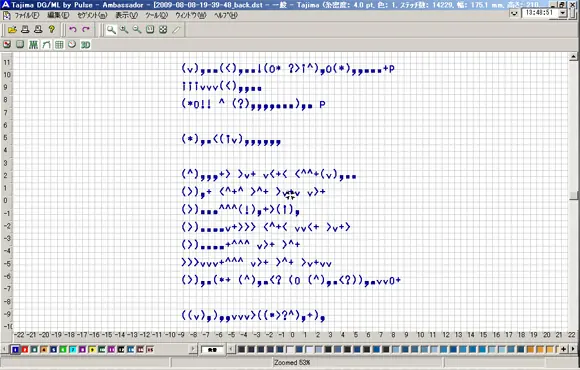
Task: Select needle color 6 green swatch
Action: [x=63, y=349]
